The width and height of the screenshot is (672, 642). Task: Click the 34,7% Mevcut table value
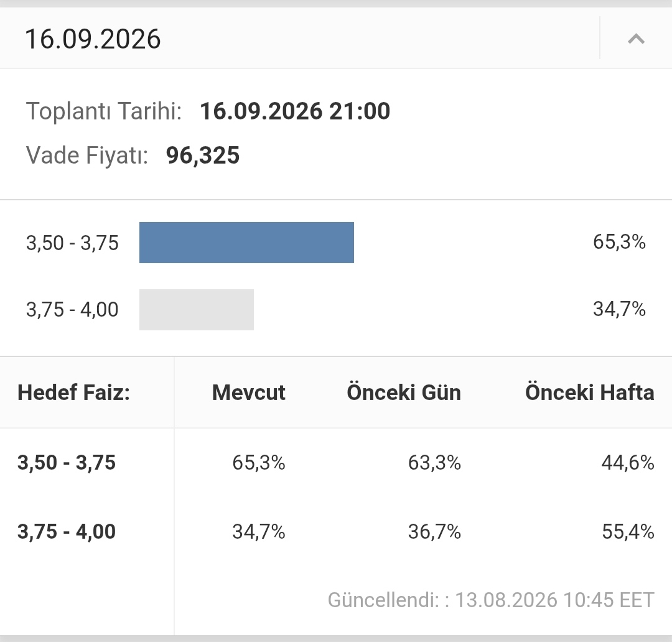coord(259,531)
